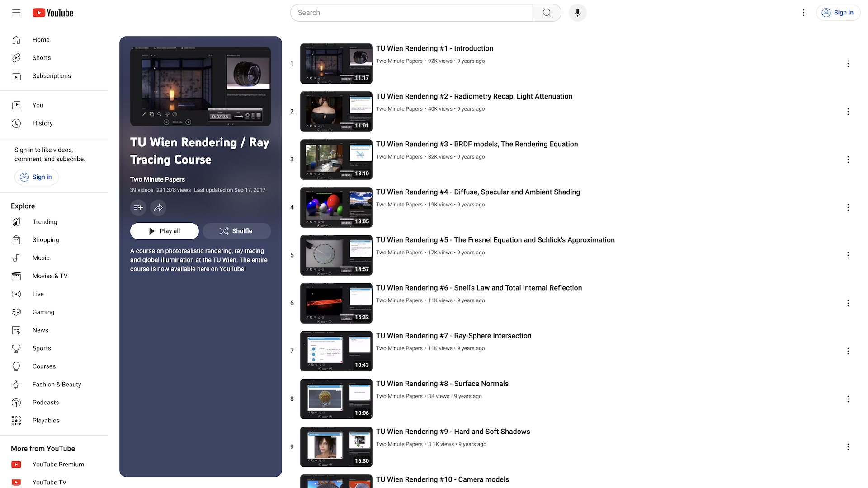Open action menu for #3 BRDF models
The height and width of the screenshot is (488, 868).
(x=848, y=160)
